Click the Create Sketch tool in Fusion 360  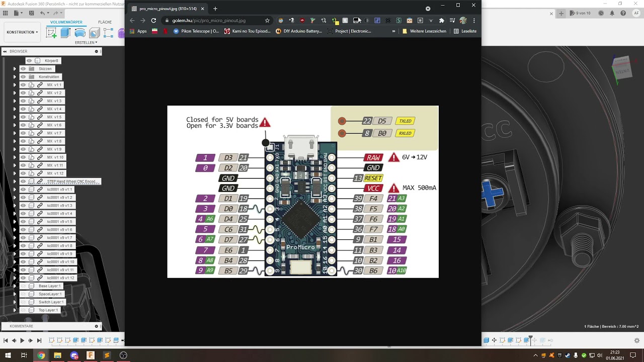point(51,33)
